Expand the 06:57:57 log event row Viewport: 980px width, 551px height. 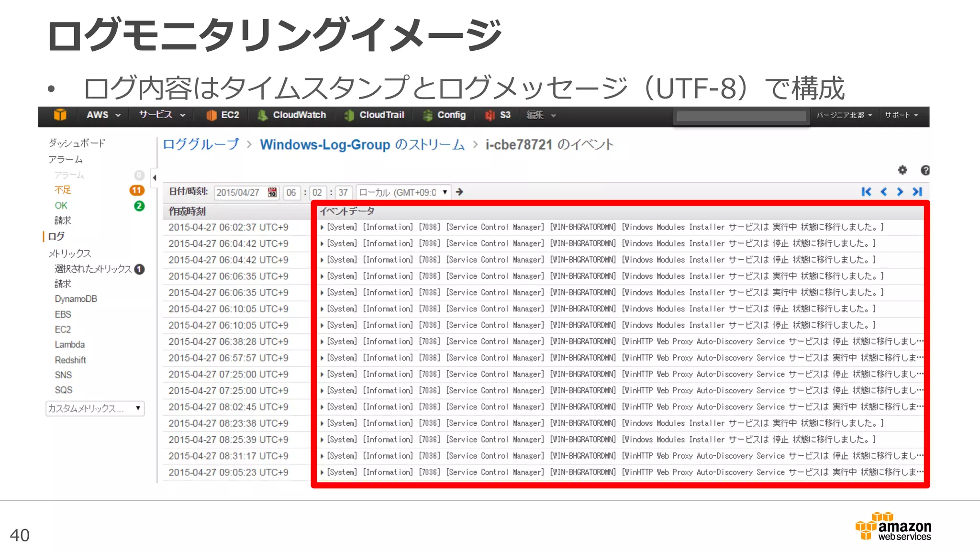pos(322,358)
